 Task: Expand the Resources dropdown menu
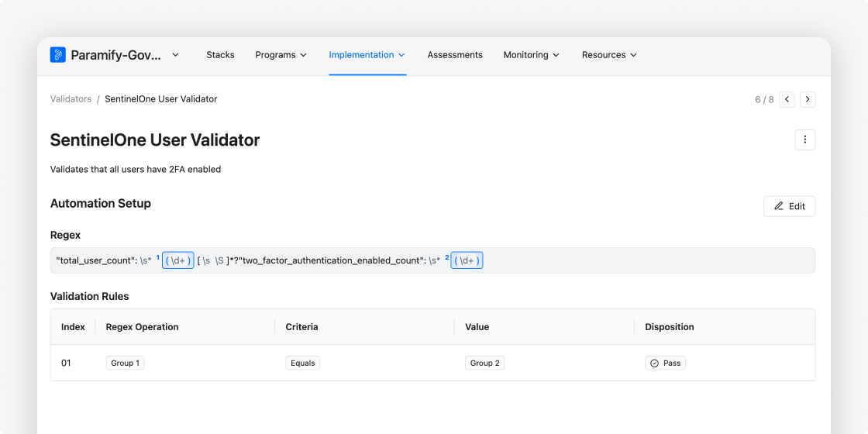click(609, 55)
